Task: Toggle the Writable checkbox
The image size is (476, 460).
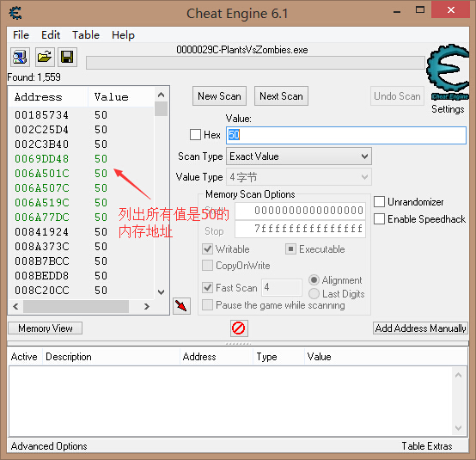Action: (x=208, y=249)
